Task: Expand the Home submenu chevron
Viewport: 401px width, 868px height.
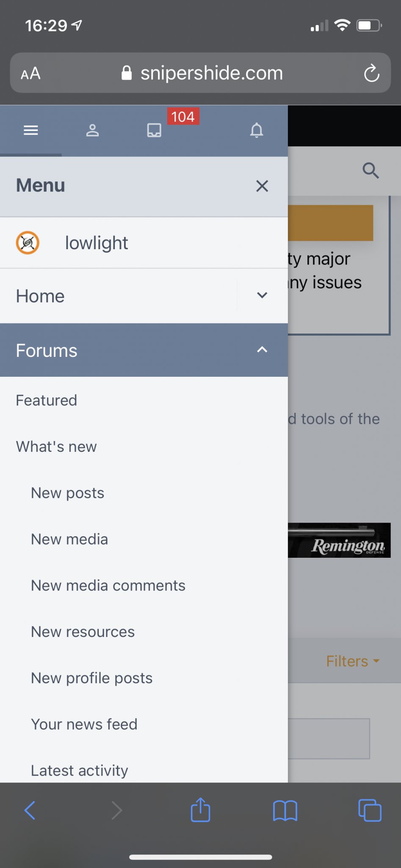Action: click(x=262, y=295)
